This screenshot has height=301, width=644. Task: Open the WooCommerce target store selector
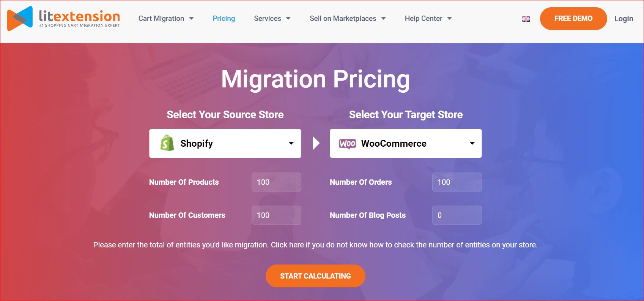pyautogui.click(x=406, y=143)
